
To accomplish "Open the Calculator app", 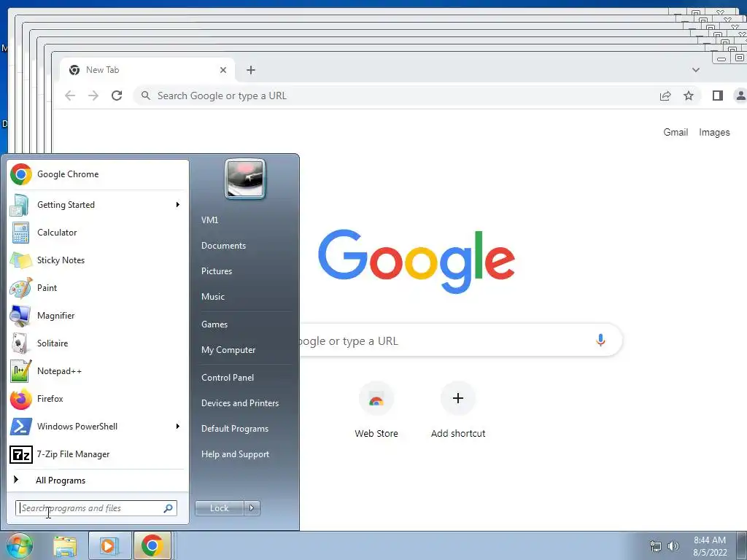I will point(98,233).
